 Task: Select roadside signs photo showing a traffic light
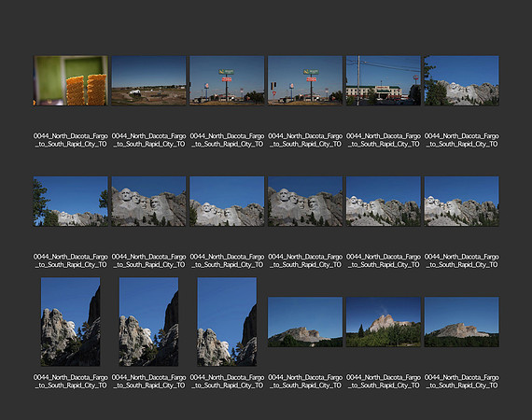coord(305,81)
